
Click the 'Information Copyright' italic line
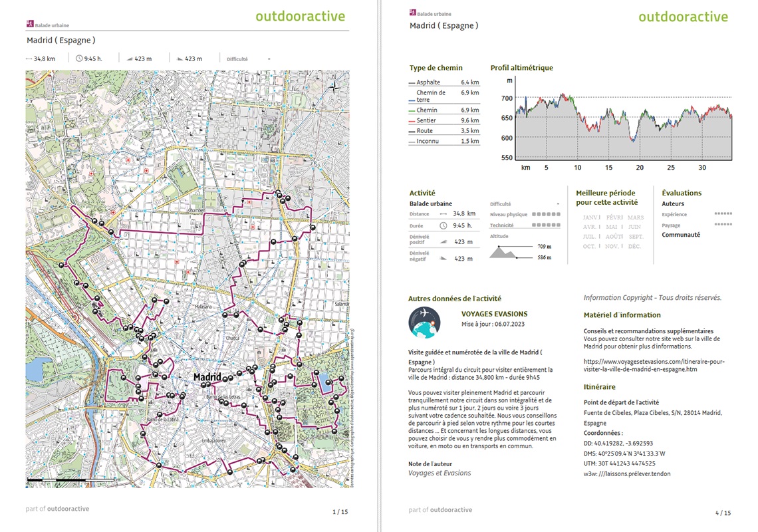coord(653,298)
